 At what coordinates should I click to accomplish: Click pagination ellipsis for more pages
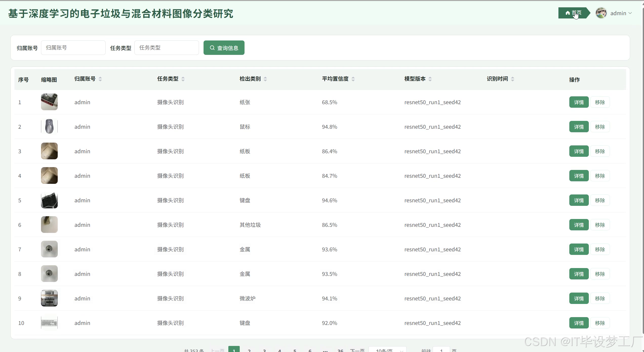click(x=325, y=350)
